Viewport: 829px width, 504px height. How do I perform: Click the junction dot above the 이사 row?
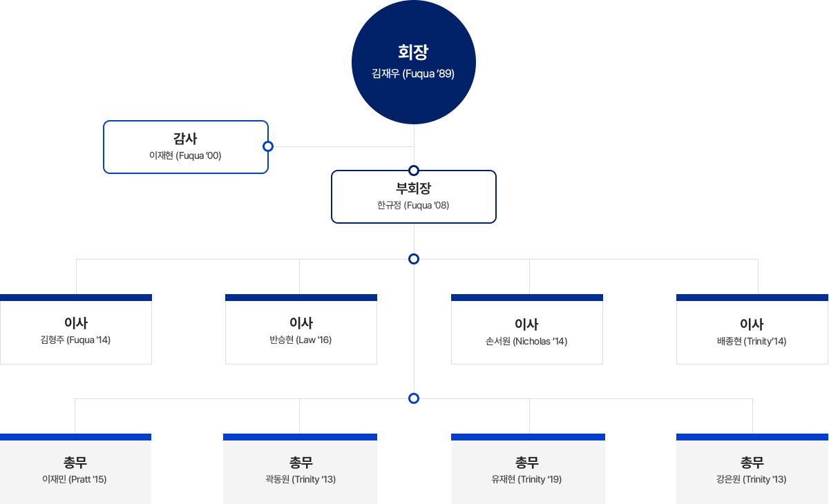point(414,259)
